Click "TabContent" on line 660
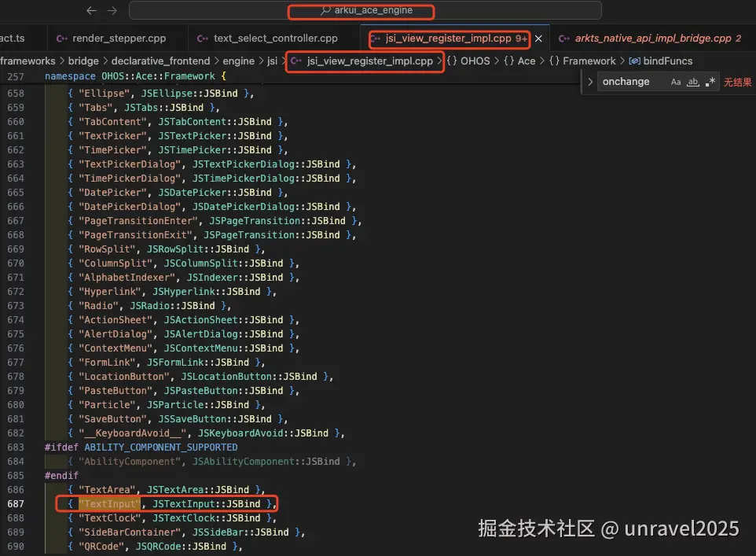This screenshot has width=756, height=556. click(x=113, y=122)
